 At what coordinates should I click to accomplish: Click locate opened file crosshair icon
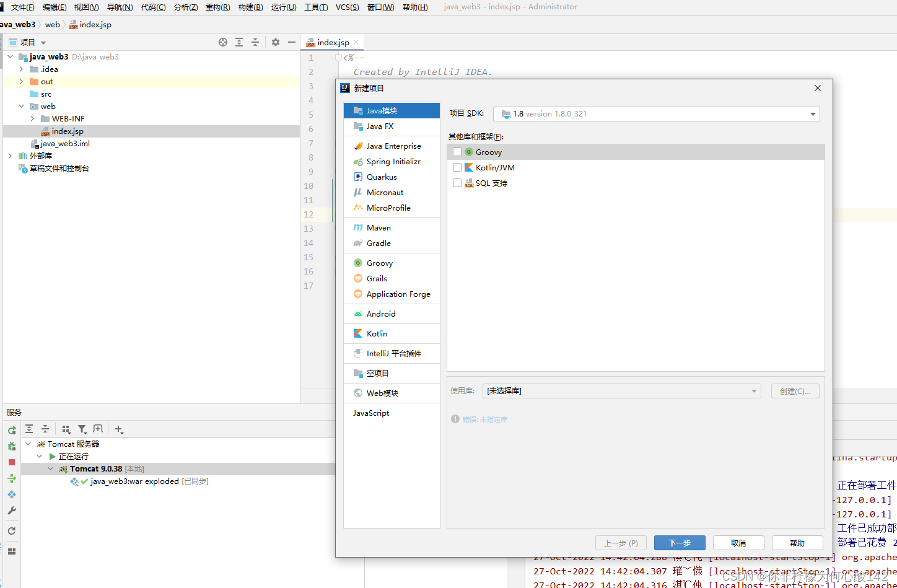coord(223,42)
